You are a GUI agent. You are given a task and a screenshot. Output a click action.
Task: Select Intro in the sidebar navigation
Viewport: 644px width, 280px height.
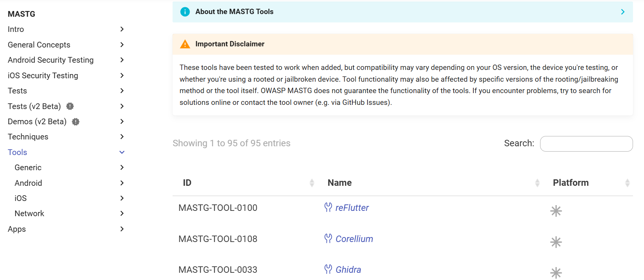16,29
